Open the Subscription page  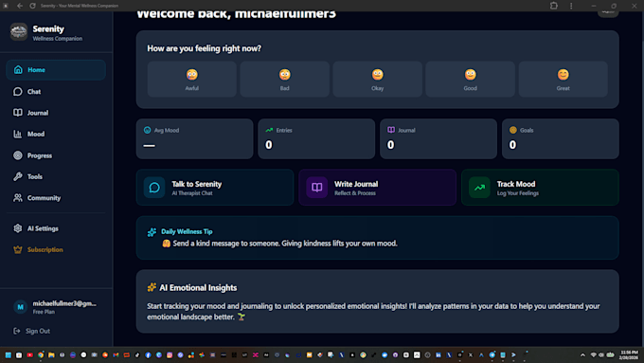point(56,249)
